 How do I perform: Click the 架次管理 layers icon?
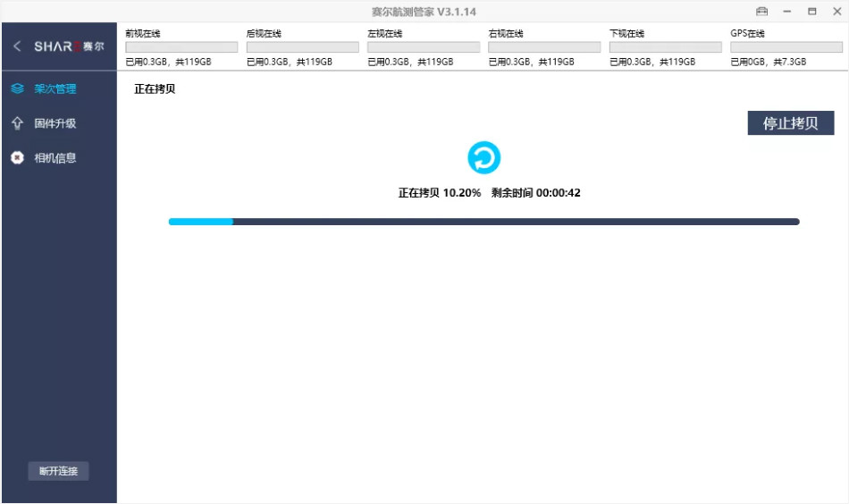17,88
